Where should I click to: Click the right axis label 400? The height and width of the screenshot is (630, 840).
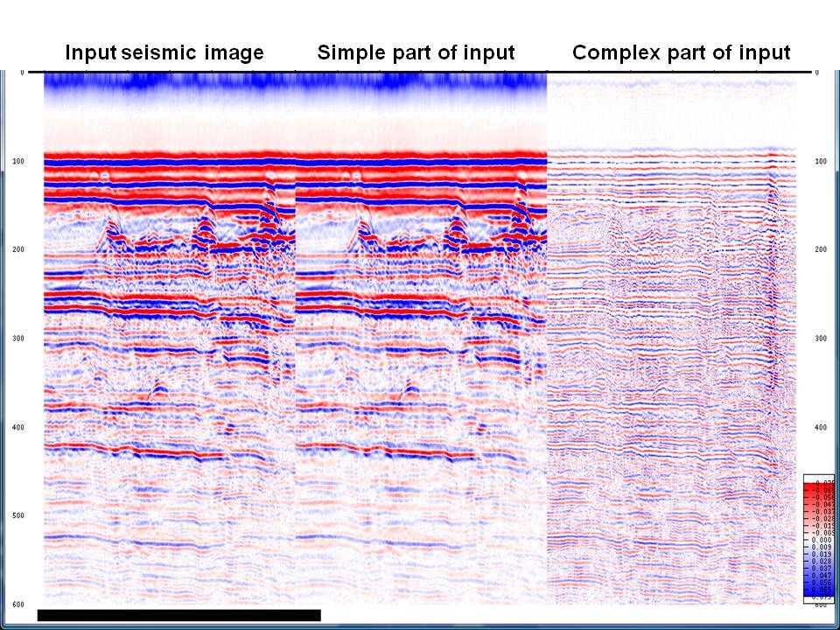click(820, 428)
